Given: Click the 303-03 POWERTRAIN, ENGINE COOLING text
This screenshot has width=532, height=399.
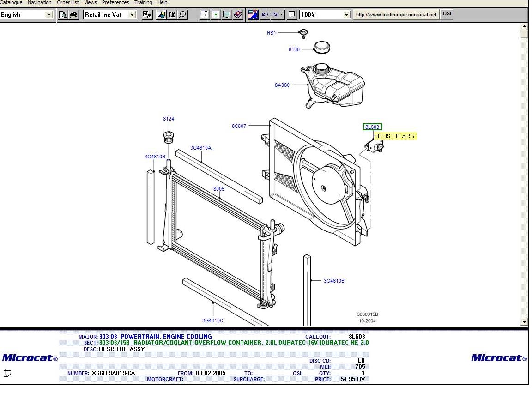Looking at the screenshot, I should pos(155,337).
